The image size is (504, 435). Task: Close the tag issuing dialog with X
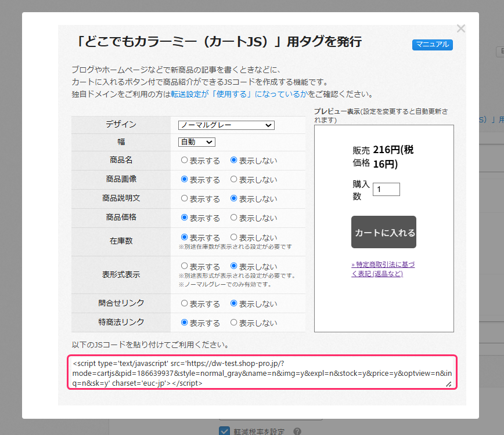461,28
